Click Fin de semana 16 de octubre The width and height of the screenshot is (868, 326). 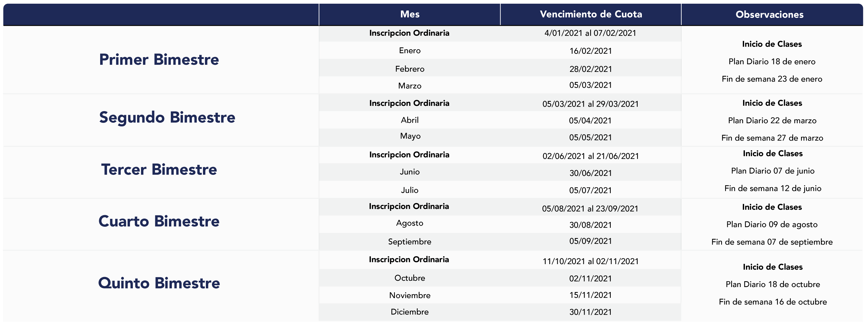click(773, 302)
